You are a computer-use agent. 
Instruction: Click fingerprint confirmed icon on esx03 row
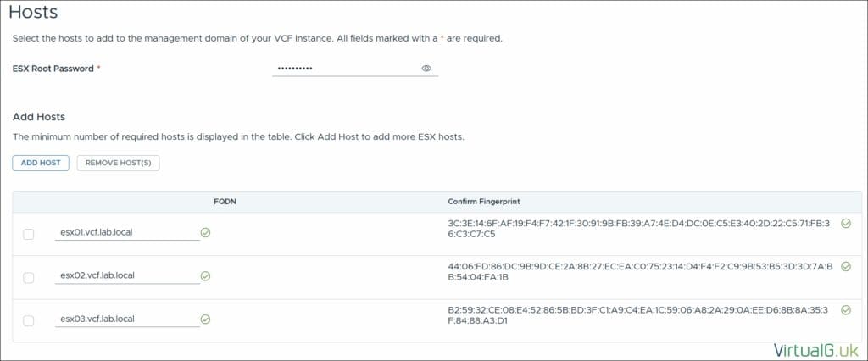[x=845, y=310]
